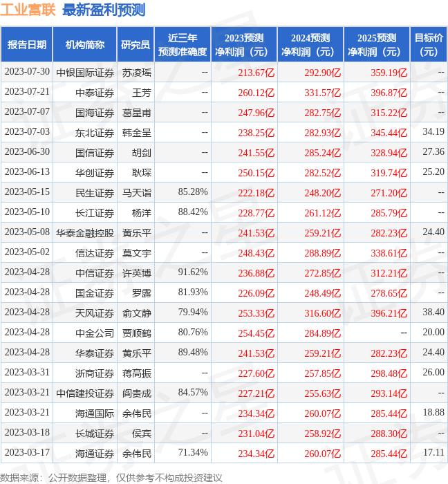Image resolution: width=448 pixels, height=484 pixels.
Task: Click institution 浙商证券
Action: tap(95, 374)
